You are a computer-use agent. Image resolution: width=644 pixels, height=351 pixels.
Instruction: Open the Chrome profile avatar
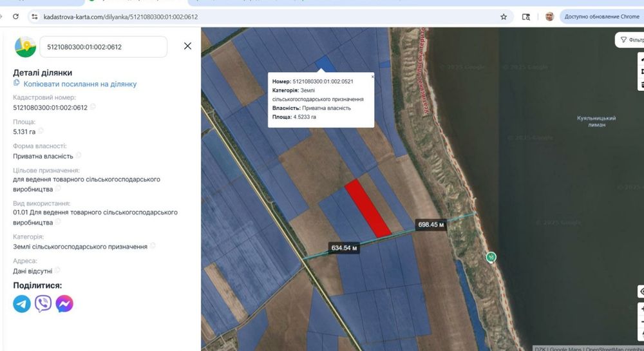pos(549,17)
